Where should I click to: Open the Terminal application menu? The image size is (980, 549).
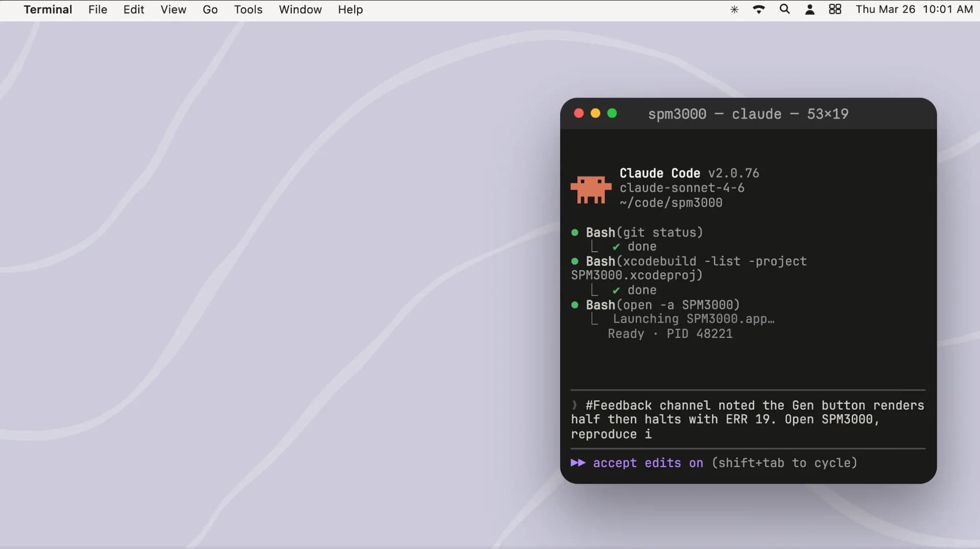(48, 9)
